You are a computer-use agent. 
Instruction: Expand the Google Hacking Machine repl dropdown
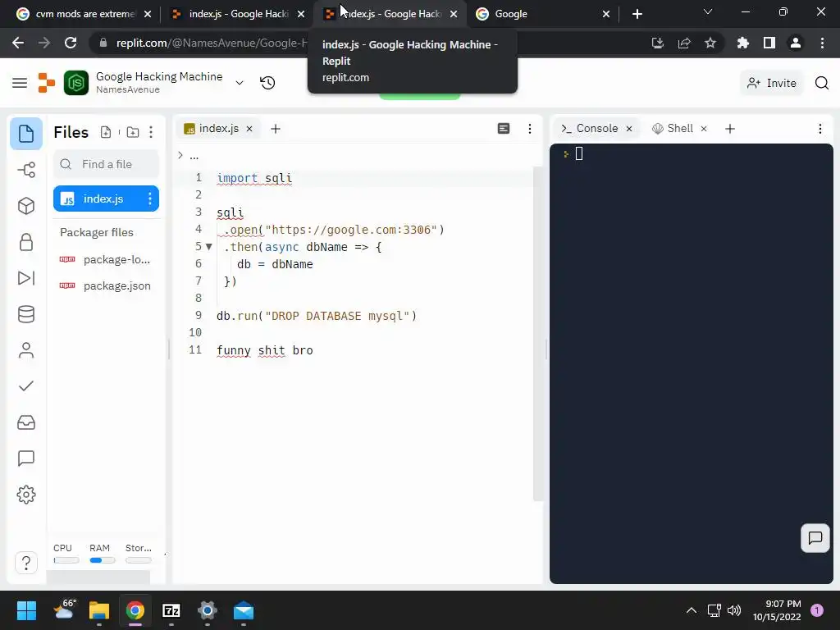coord(240,83)
